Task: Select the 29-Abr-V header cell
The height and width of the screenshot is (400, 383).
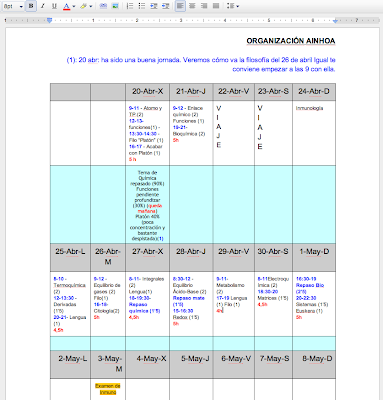Action: [x=234, y=257]
